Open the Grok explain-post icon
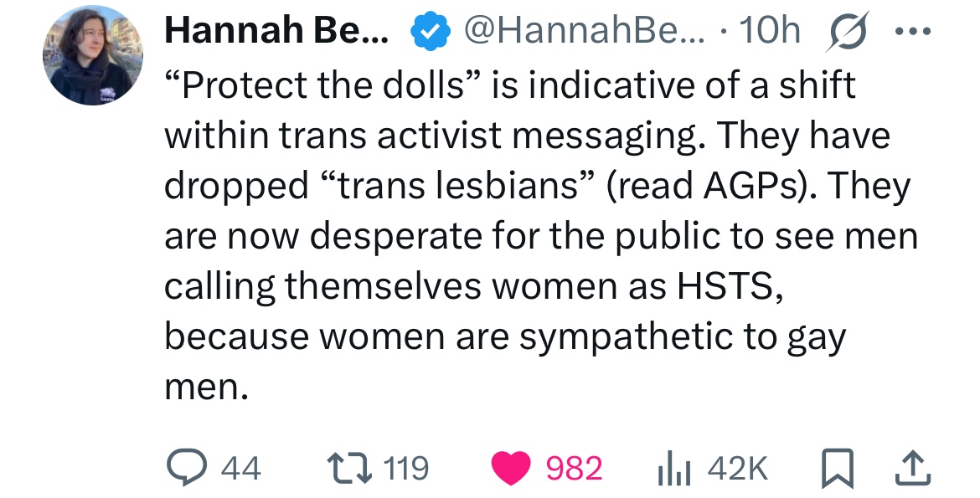 tap(846, 31)
